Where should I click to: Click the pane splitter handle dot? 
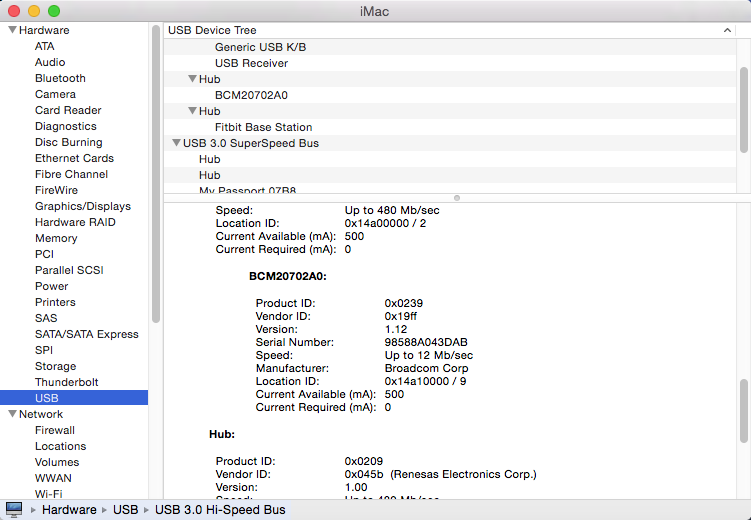457,198
